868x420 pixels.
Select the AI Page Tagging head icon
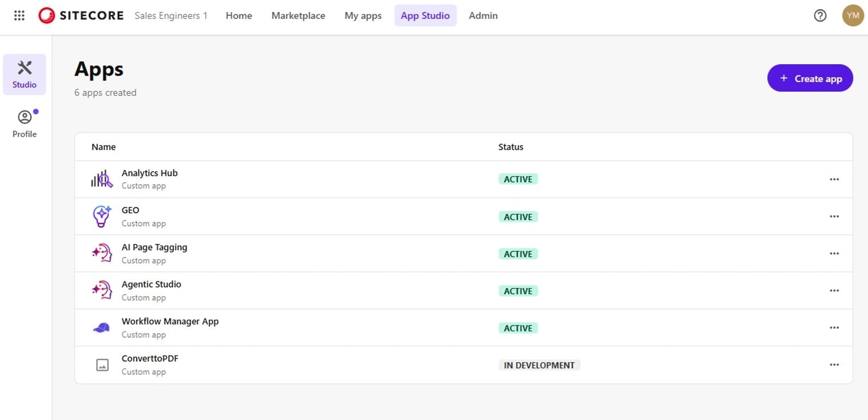(101, 253)
